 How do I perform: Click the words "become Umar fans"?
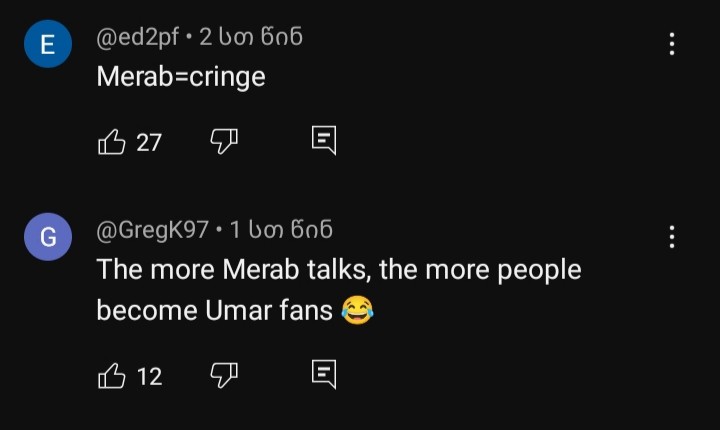pyautogui.click(x=214, y=311)
